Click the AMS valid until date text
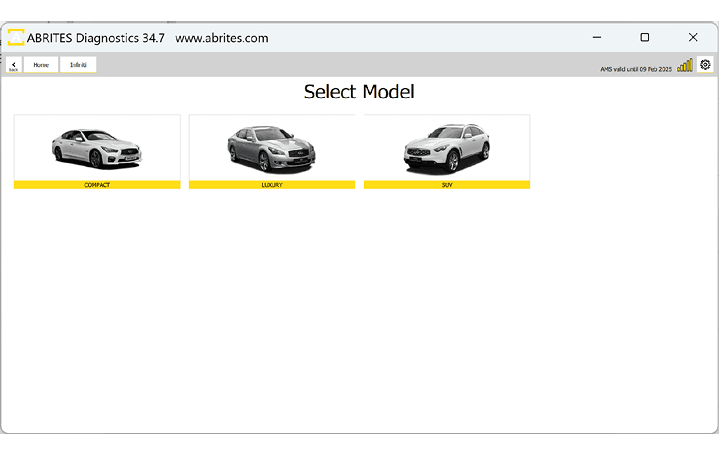Viewport: 719px width, 455px height. pyautogui.click(x=635, y=68)
